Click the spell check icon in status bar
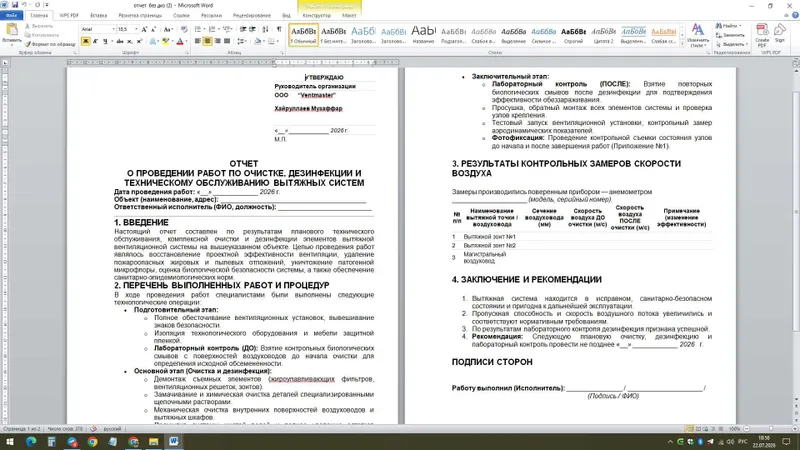 (93, 429)
